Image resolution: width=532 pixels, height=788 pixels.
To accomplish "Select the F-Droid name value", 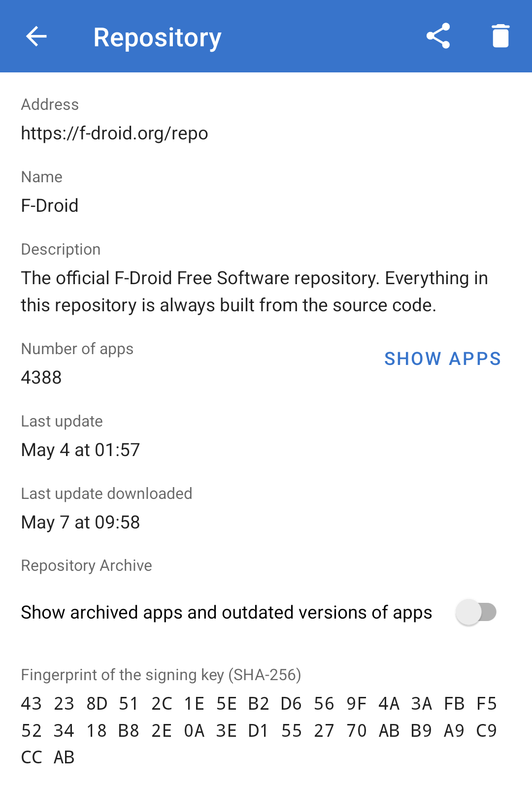I will [x=50, y=206].
